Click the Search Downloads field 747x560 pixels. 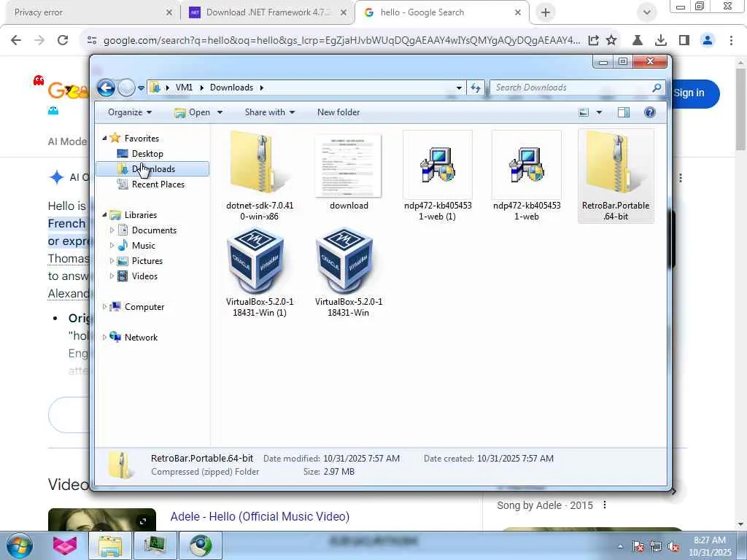572,87
